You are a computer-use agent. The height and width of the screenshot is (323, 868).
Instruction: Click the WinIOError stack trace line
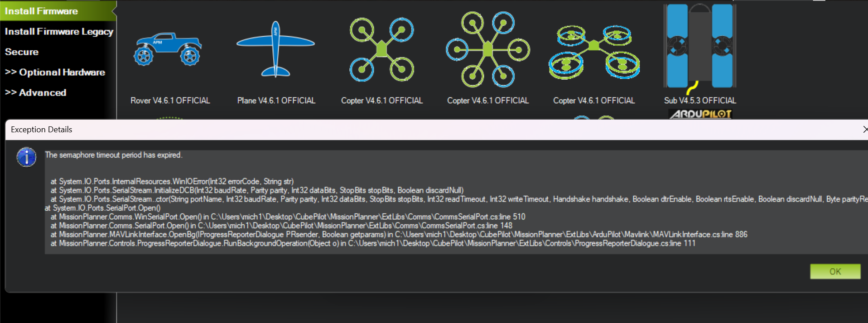pos(172,182)
